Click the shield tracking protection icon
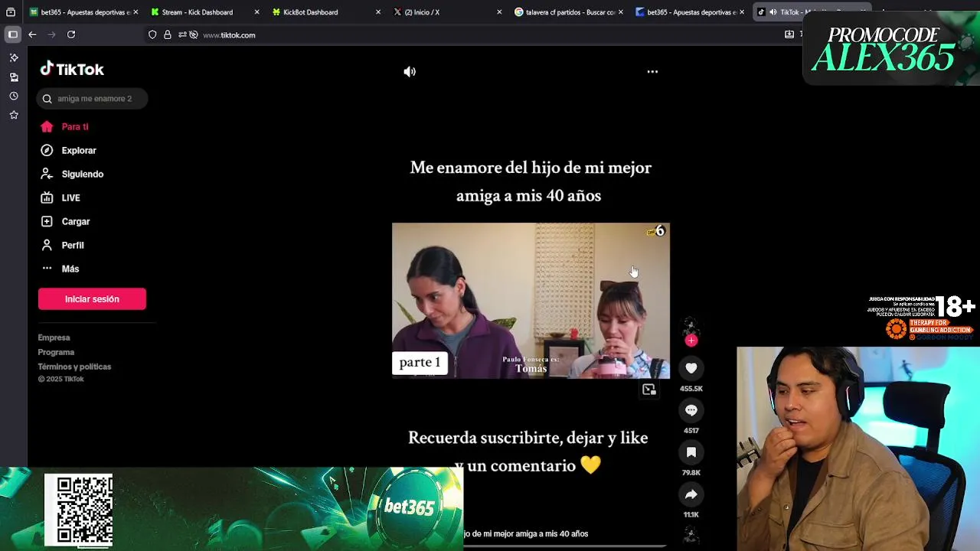Viewport: 980px width, 551px height. pyautogui.click(x=152, y=34)
